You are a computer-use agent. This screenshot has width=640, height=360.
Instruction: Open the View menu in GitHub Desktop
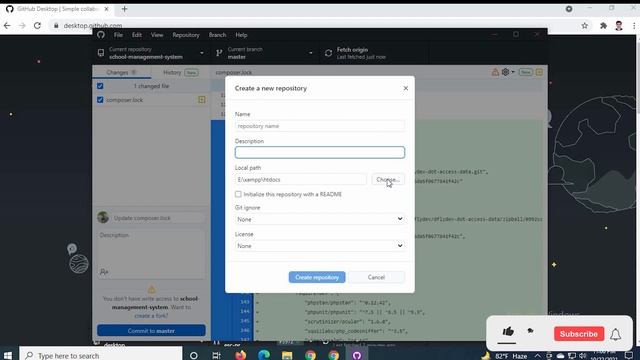point(157,35)
